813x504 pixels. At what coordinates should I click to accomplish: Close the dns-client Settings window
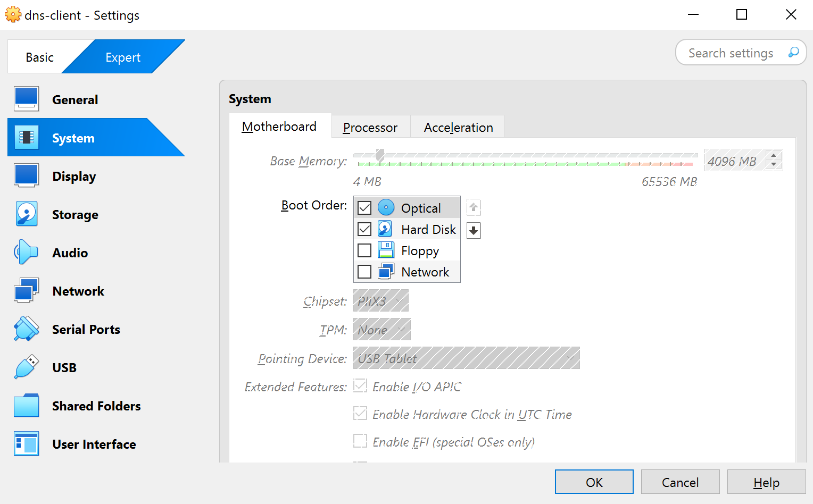(x=791, y=14)
